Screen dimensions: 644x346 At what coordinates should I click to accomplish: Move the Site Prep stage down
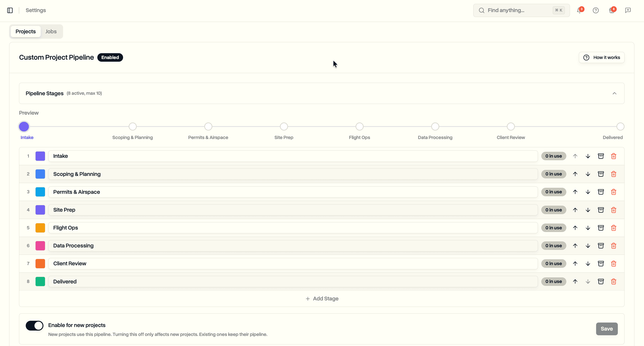tap(588, 210)
